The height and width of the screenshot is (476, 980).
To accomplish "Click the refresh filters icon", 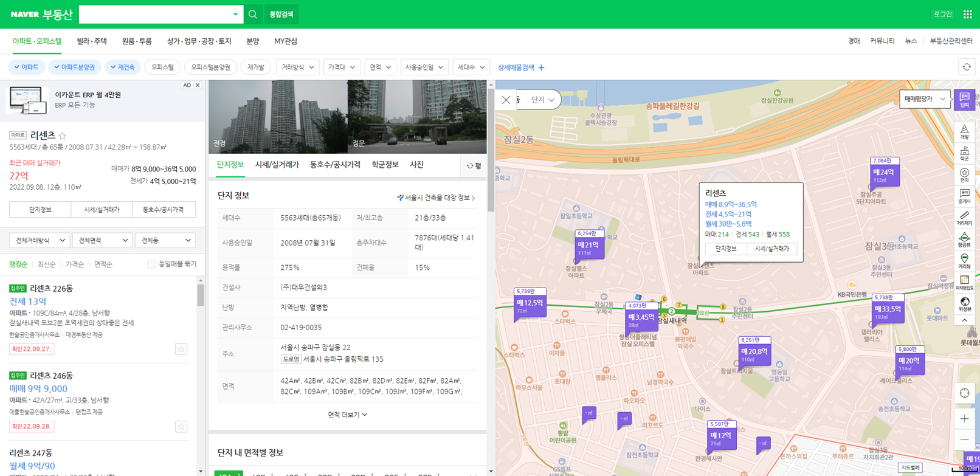I will pyautogui.click(x=967, y=67).
